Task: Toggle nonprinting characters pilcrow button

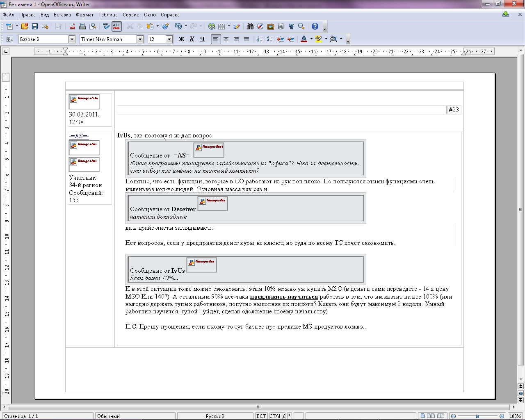Action: click(x=291, y=26)
